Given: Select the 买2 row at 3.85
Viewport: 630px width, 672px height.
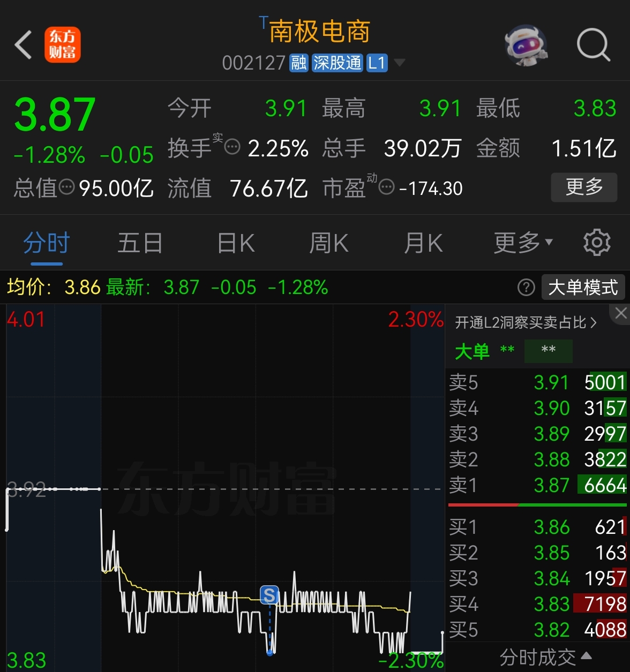Looking at the screenshot, I should tap(537, 553).
